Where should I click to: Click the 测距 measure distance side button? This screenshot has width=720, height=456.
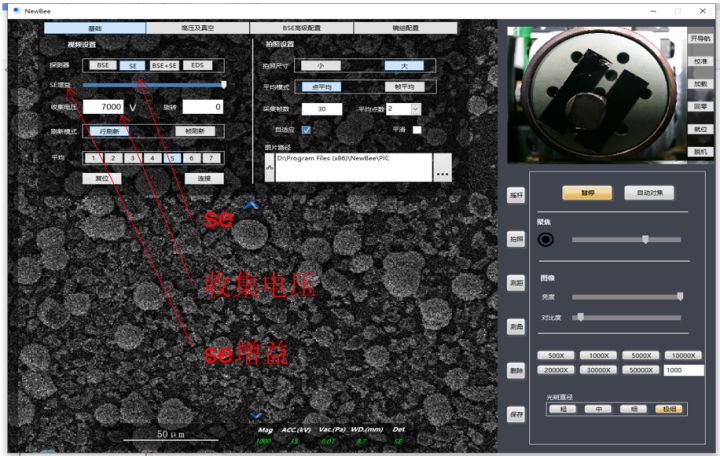(x=515, y=284)
